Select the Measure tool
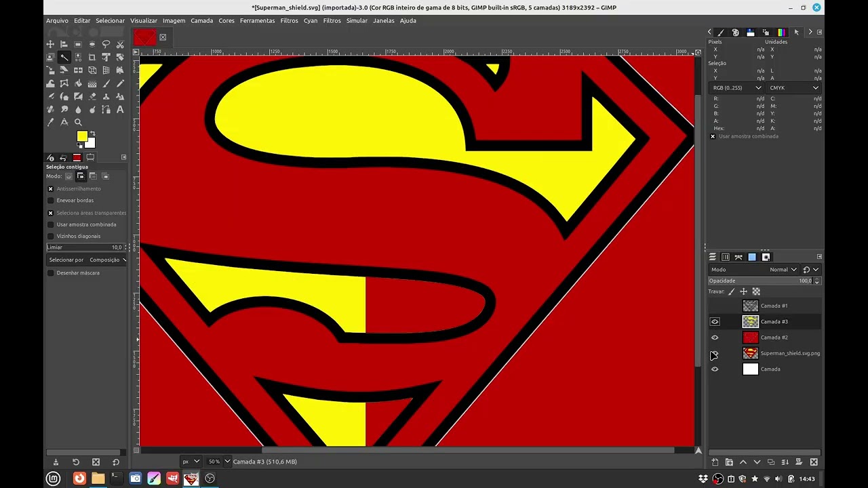The image size is (868, 488). point(64,123)
